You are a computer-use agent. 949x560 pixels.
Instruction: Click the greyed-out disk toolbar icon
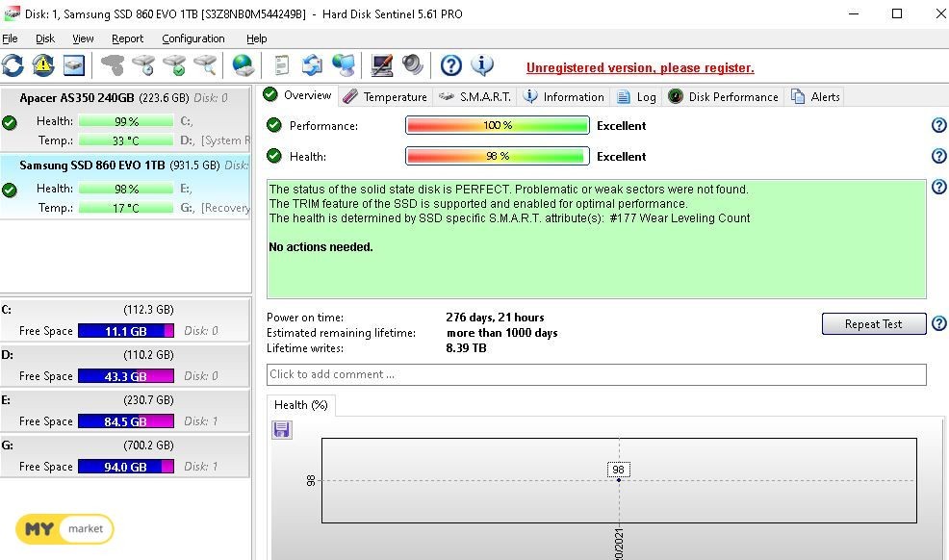click(112, 65)
